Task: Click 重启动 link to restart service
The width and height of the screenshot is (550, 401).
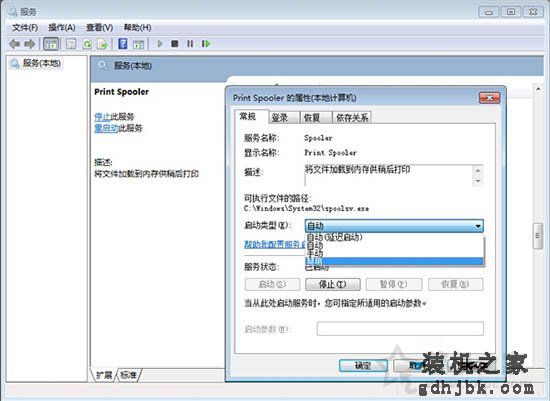Action: click(106, 128)
